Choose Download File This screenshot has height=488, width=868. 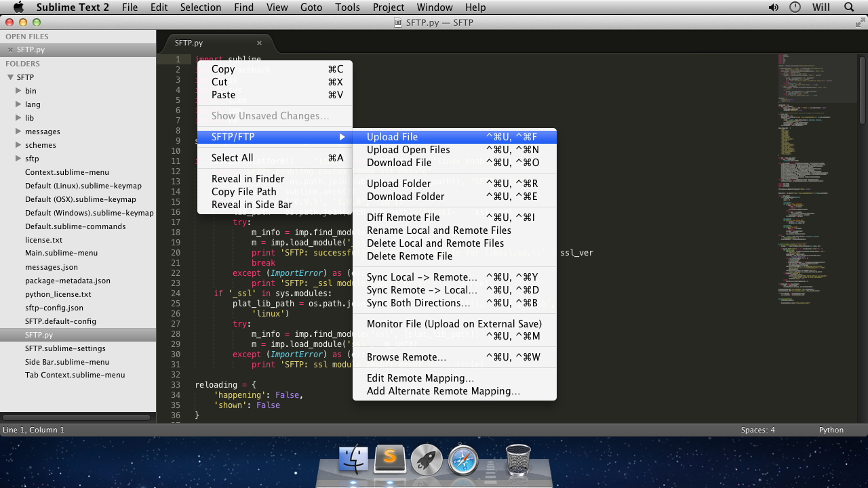[454, 163]
